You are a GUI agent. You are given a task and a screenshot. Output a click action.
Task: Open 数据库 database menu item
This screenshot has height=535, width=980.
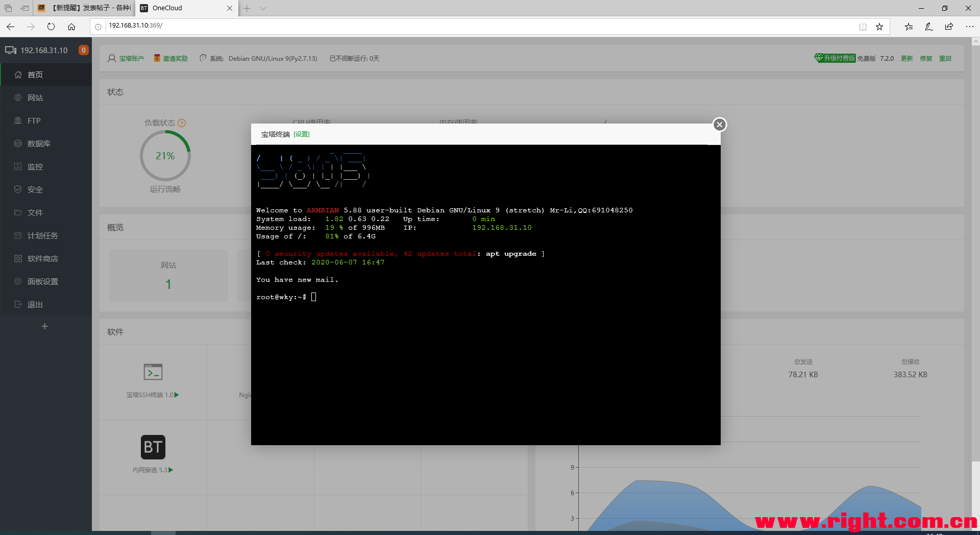46,143
